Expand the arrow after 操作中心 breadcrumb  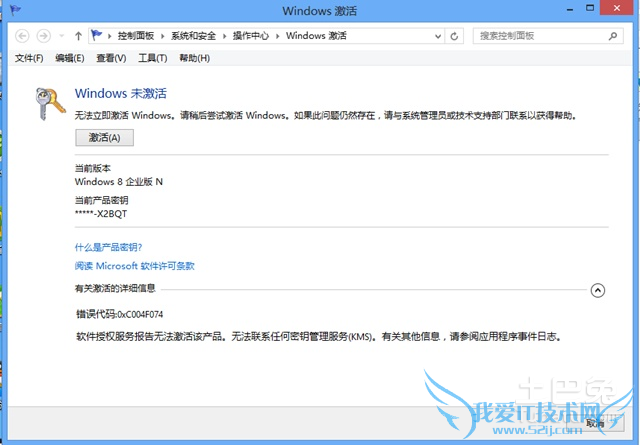point(277,36)
